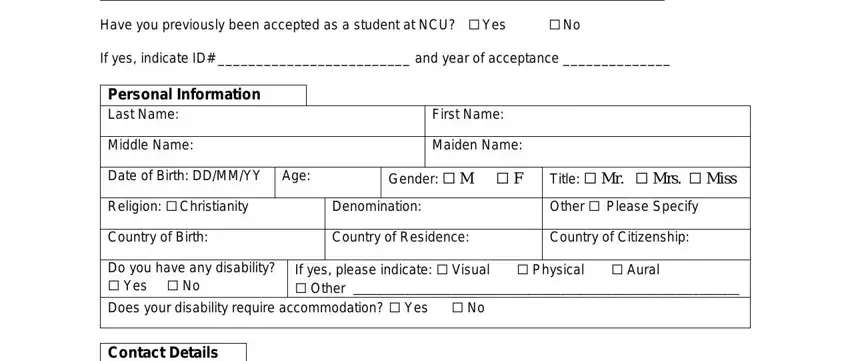Select the M gender checkbox
The image size is (850, 361).
(x=449, y=178)
